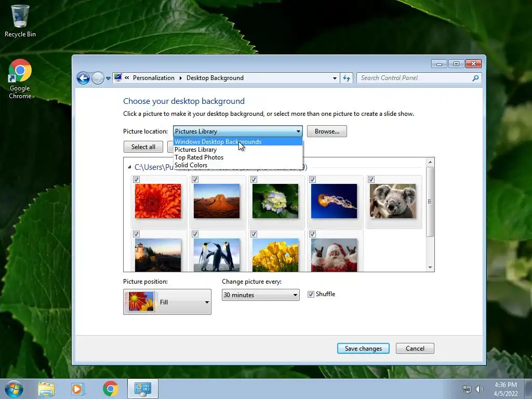The image size is (532, 399).
Task: Click the network tray icon
Action: [x=467, y=389]
